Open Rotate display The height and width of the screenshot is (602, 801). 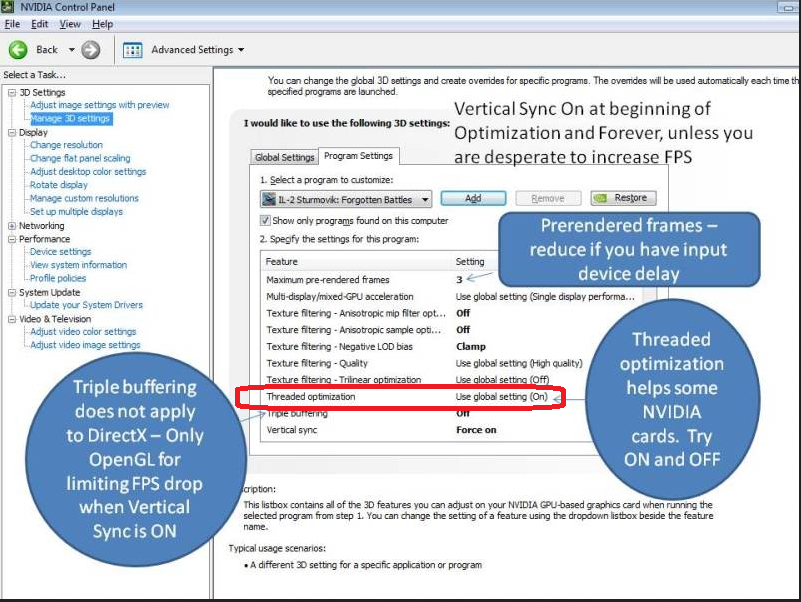pos(59,184)
